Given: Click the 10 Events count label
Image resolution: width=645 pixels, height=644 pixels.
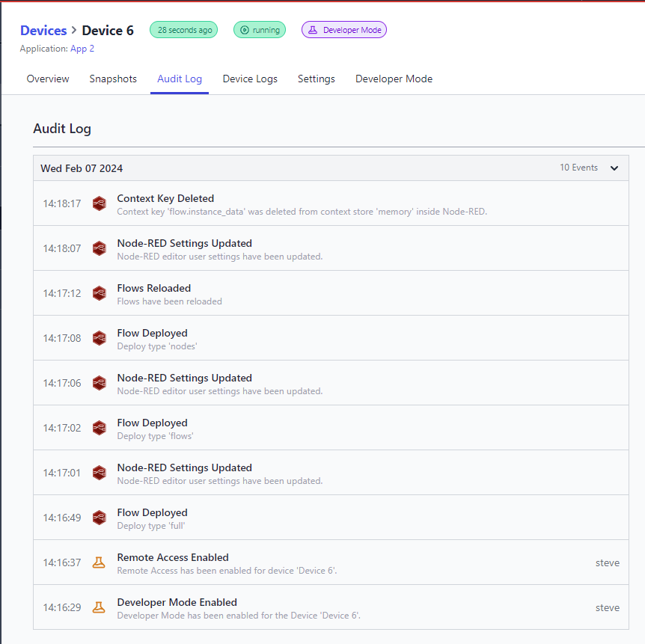Looking at the screenshot, I should tap(578, 168).
